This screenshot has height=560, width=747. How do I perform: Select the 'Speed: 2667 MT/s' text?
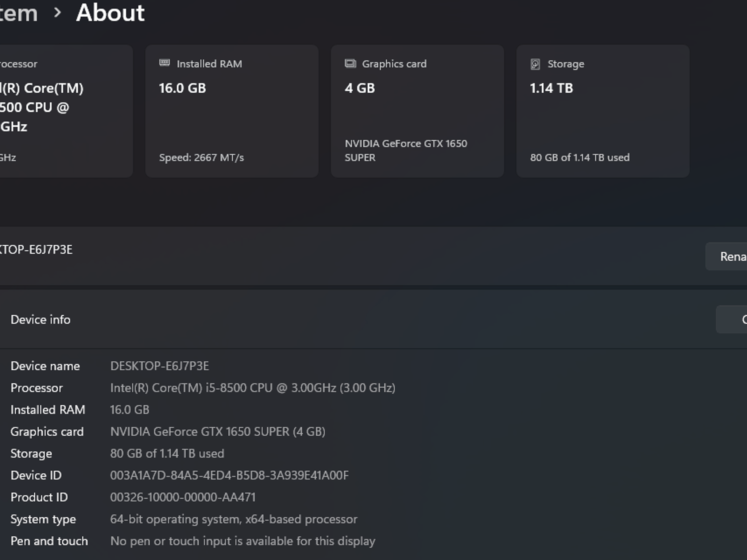[x=201, y=157]
